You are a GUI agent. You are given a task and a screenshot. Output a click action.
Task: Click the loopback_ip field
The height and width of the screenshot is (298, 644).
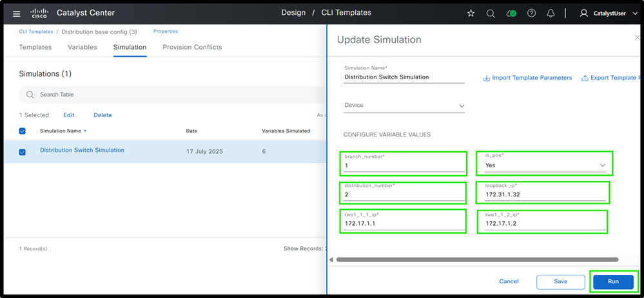pyautogui.click(x=545, y=195)
